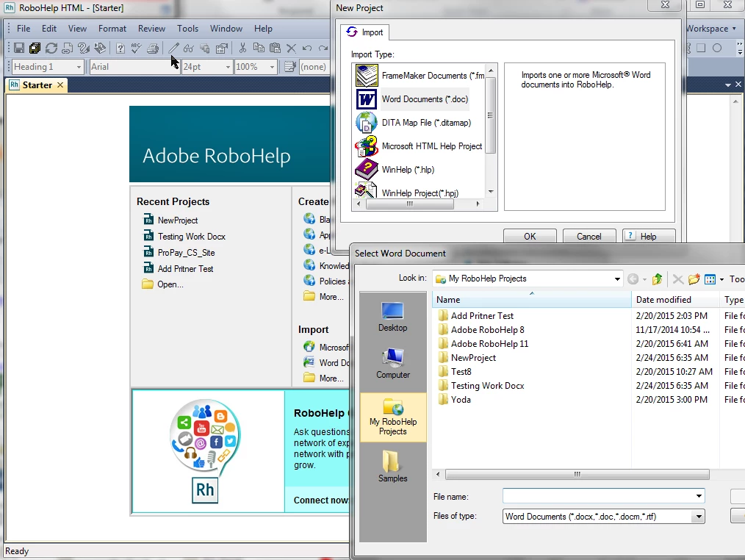Open the Edit menu
745x560 pixels.
coord(49,29)
